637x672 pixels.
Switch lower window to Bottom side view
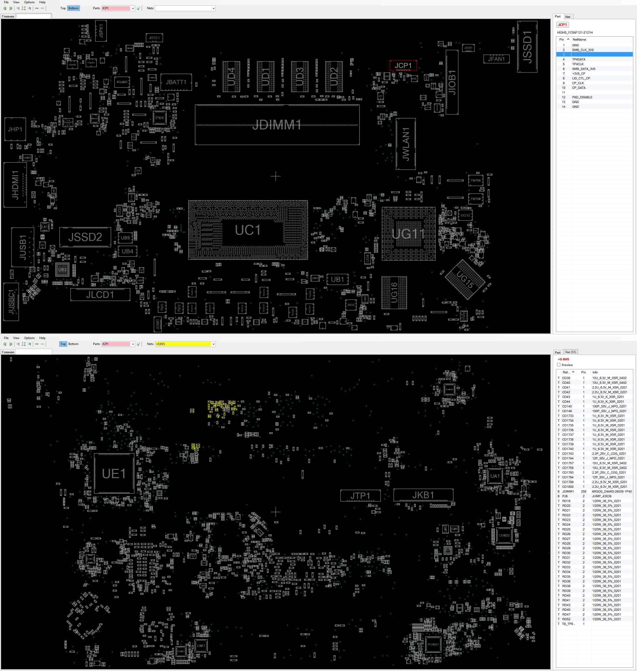[73, 344]
